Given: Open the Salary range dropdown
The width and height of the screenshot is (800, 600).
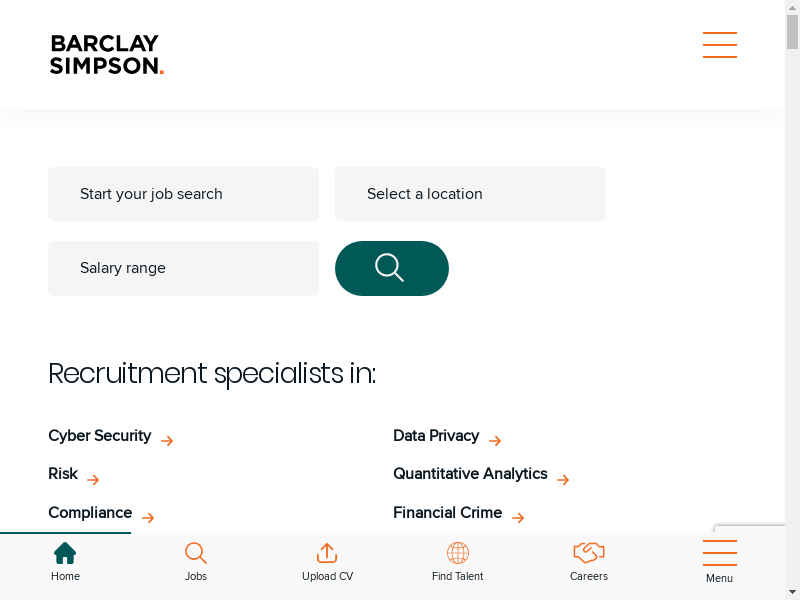Looking at the screenshot, I should (183, 268).
